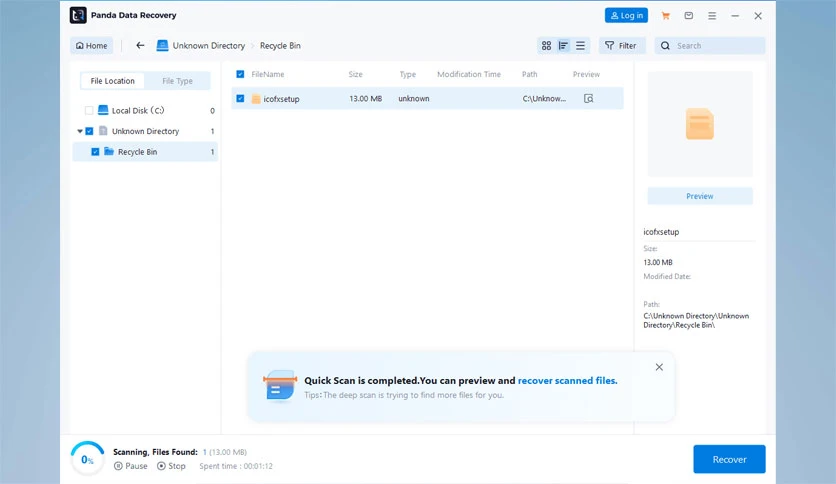Open the hamburger menu in title bar

pos(712,16)
